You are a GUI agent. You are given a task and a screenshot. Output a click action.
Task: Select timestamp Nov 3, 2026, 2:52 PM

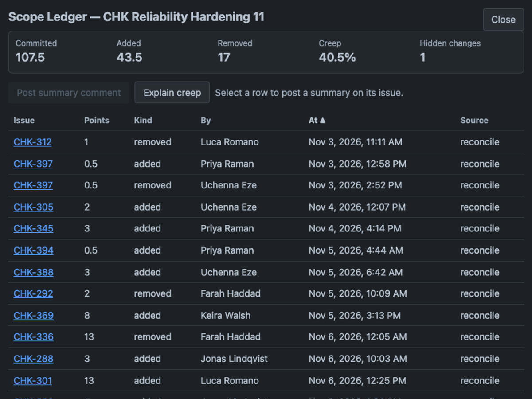356,185
